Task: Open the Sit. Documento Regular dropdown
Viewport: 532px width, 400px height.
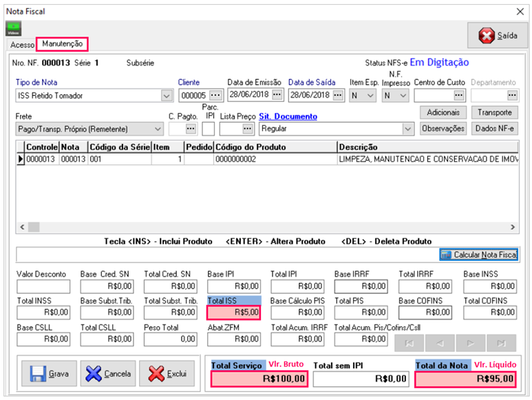Action: pos(407,129)
